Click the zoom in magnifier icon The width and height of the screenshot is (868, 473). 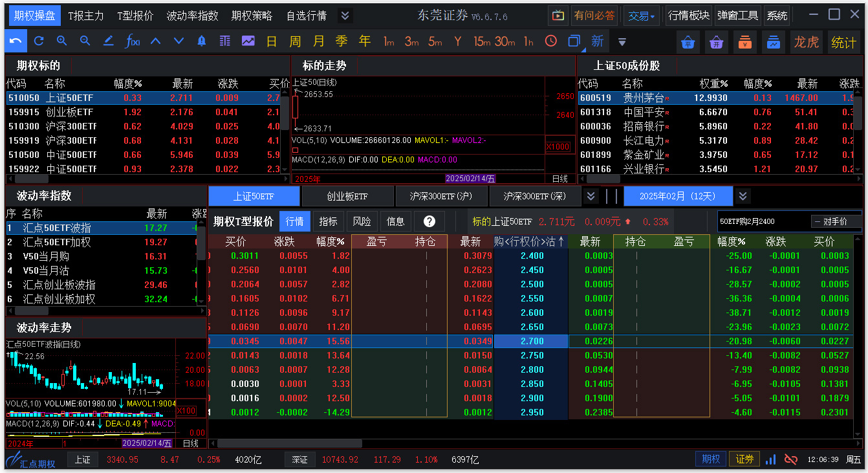62,41
